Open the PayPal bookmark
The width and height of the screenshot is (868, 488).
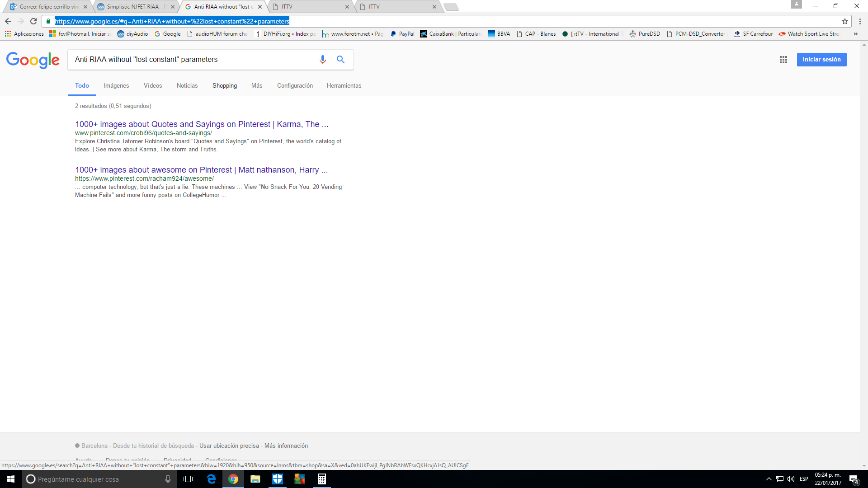point(402,34)
